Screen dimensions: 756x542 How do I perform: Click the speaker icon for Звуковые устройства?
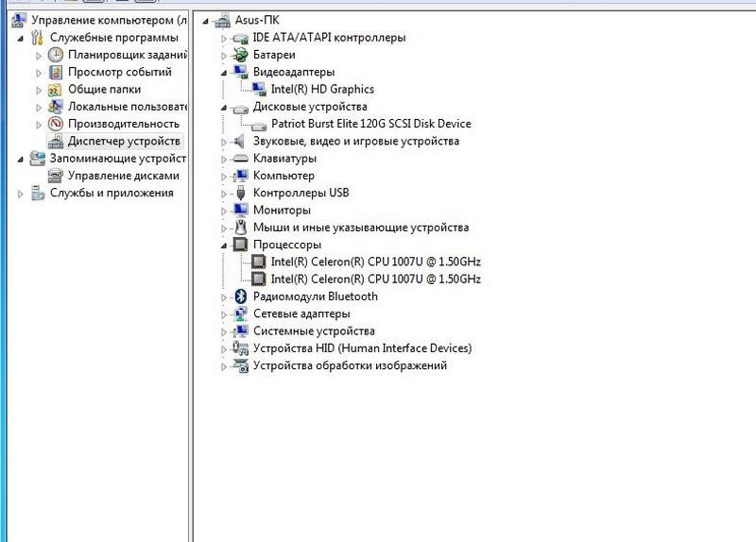click(240, 142)
